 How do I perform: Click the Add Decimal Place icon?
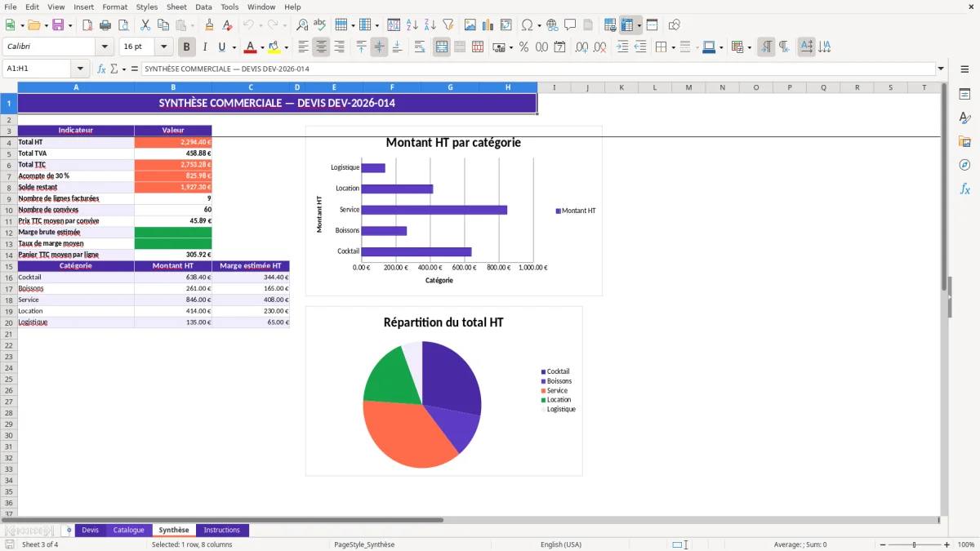(581, 47)
